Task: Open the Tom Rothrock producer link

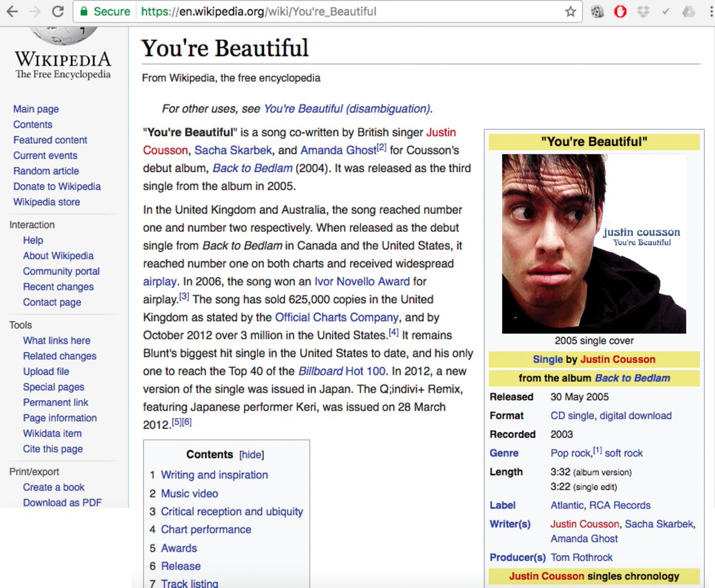Action: coord(582,558)
